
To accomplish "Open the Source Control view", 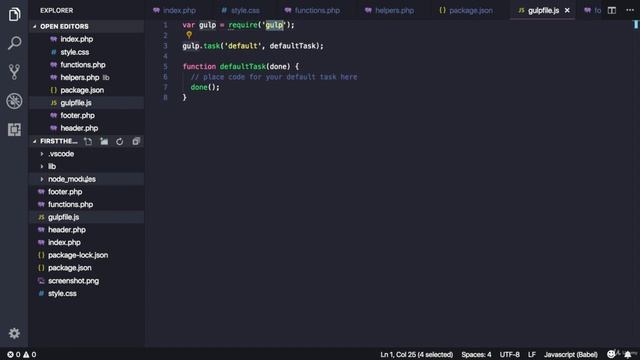I will 14,72.
